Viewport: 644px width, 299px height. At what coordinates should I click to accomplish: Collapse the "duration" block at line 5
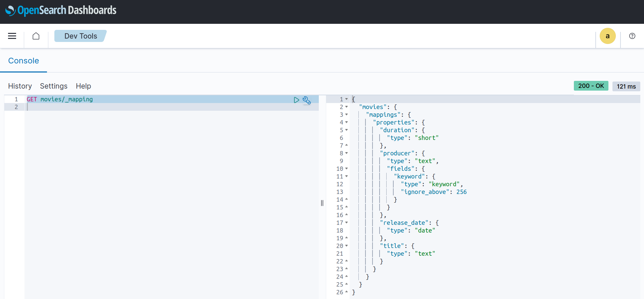coord(347,130)
